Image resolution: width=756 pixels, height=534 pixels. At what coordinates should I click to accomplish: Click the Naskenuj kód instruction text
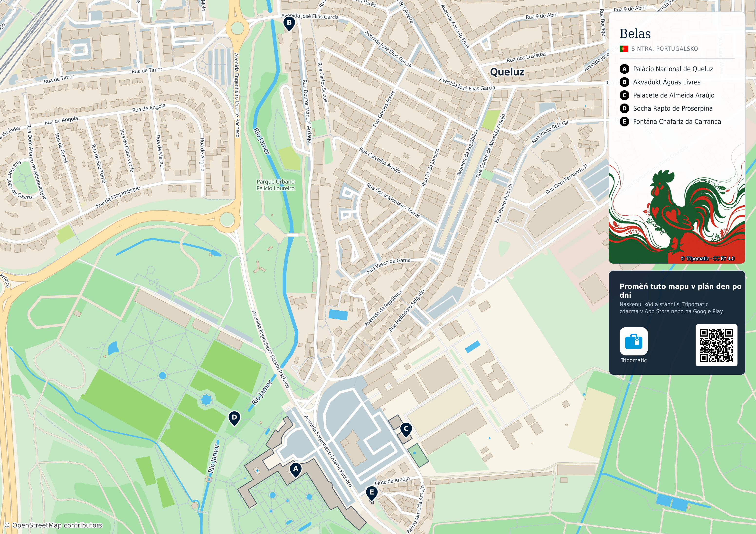[x=671, y=308]
